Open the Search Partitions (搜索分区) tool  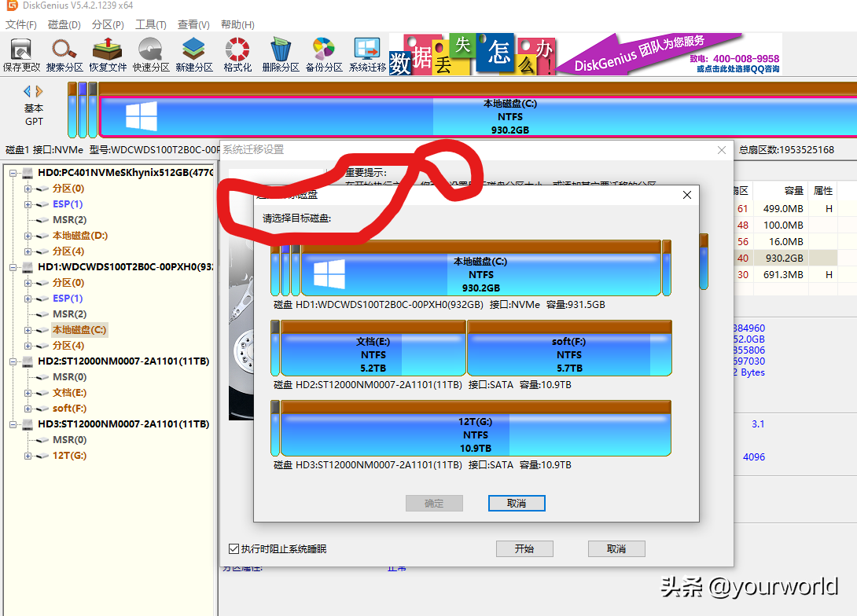click(x=64, y=55)
